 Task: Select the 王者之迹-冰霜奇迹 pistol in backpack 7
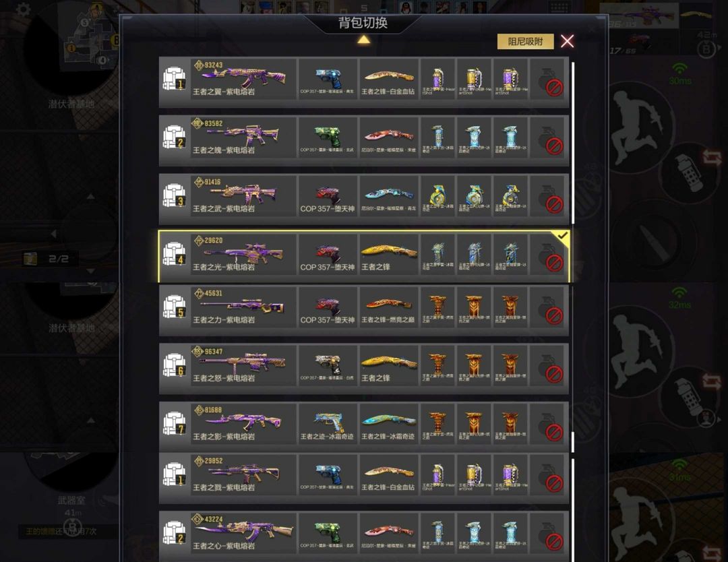tap(328, 423)
